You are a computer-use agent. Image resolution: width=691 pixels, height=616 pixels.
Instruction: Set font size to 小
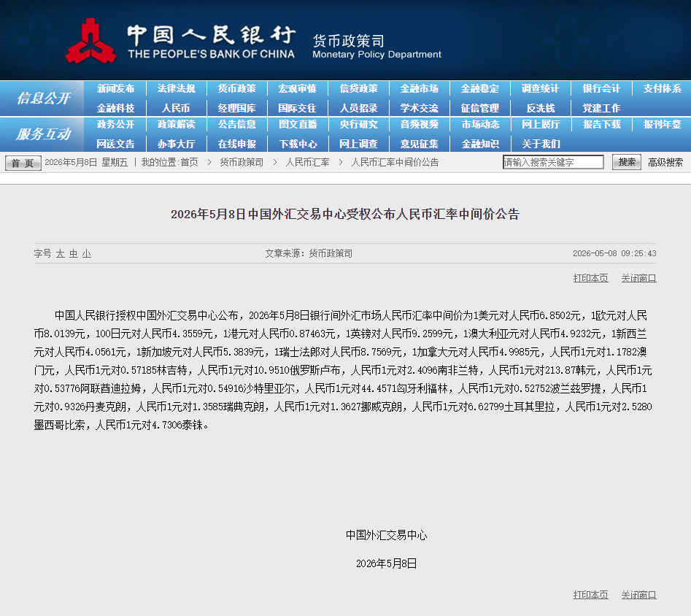(x=87, y=253)
